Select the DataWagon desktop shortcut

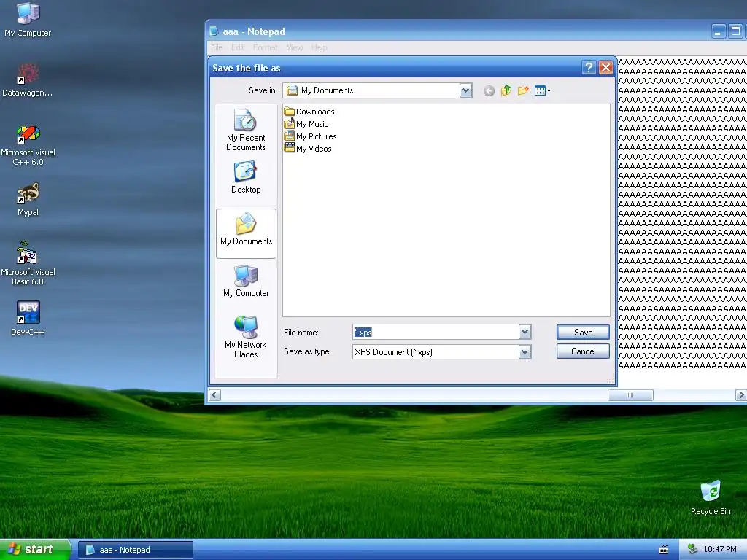pos(28,80)
